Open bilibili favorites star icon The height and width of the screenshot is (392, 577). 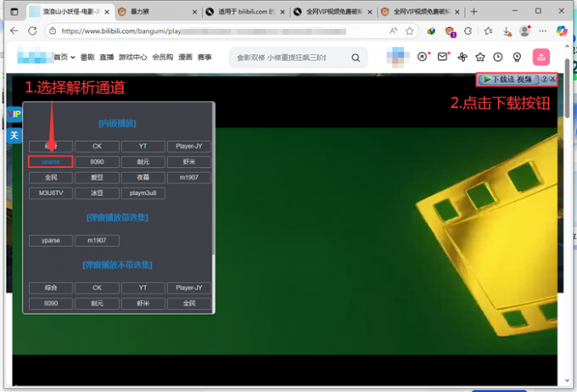[x=480, y=57]
